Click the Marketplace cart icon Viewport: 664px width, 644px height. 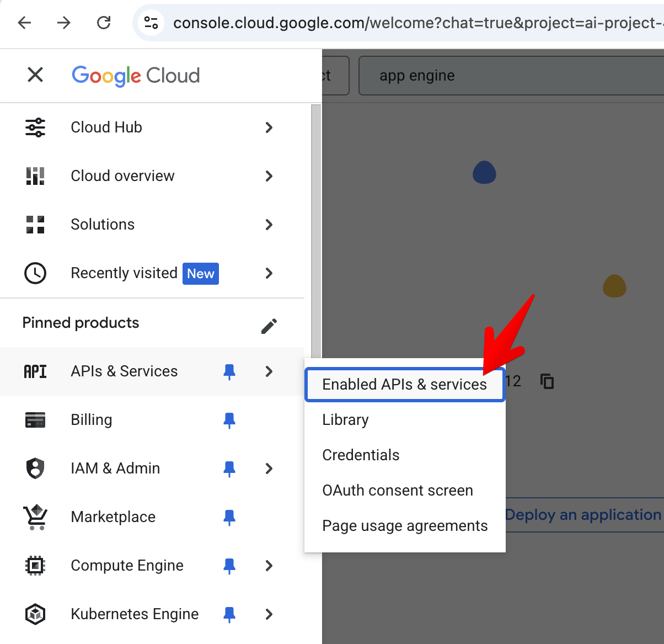point(35,517)
